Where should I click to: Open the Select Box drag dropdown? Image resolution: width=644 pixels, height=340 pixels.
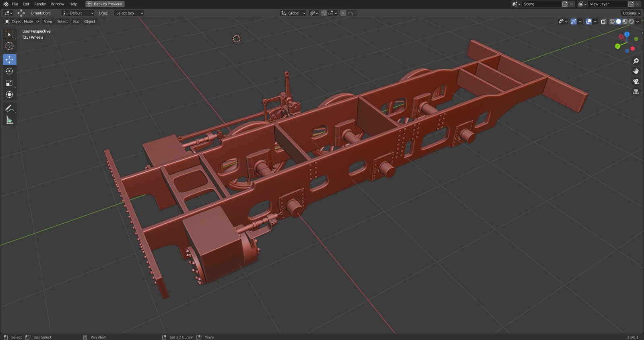pyautogui.click(x=129, y=13)
